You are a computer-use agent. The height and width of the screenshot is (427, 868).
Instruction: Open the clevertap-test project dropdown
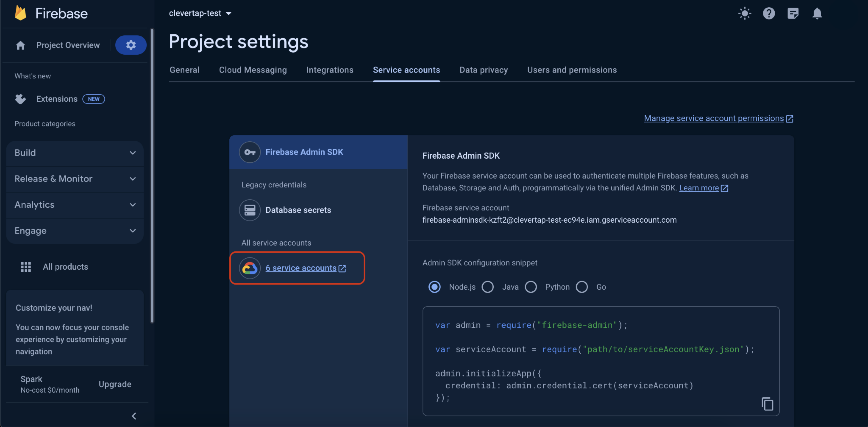pyautogui.click(x=200, y=13)
